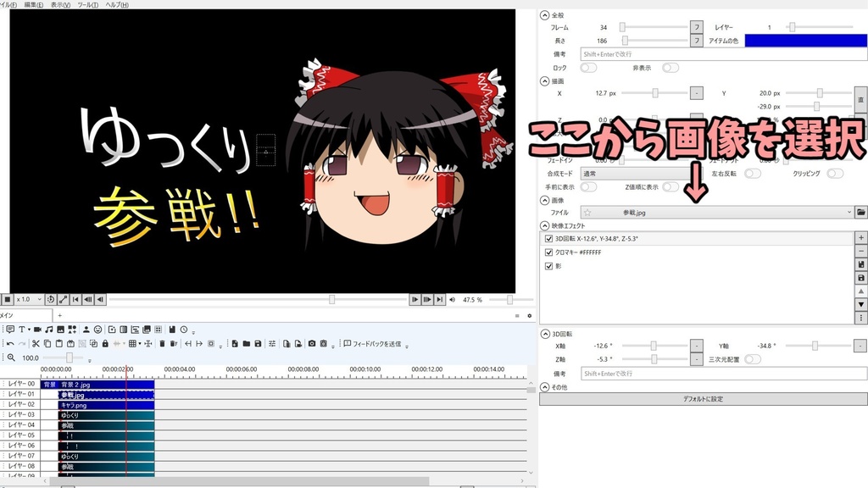This screenshot has height=488, width=868.
Task: Add a new timeline tab with the plus
Action: point(60,315)
